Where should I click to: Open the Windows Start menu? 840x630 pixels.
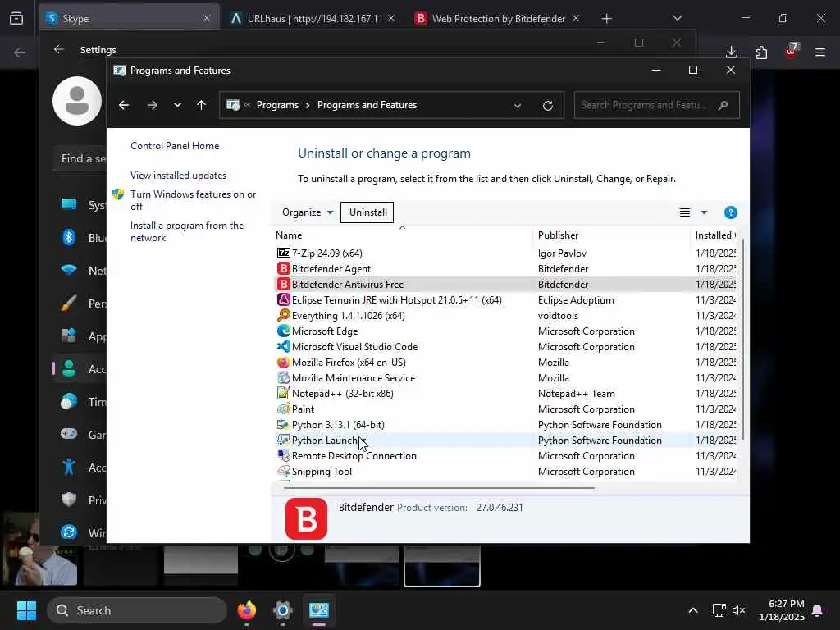(x=26, y=610)
